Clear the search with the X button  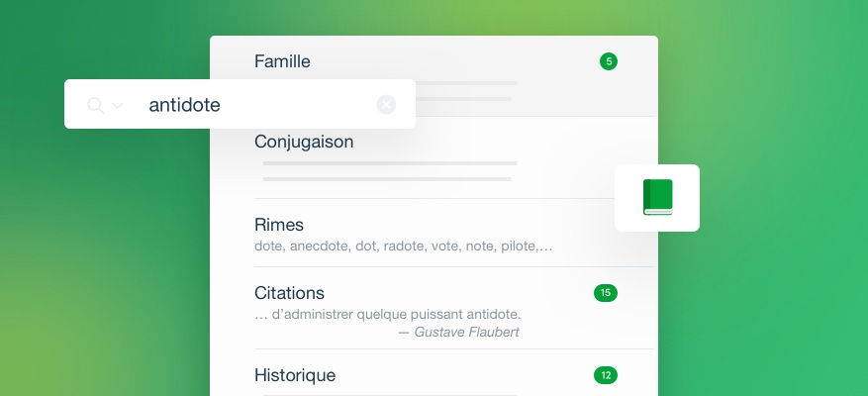point(386,105)
